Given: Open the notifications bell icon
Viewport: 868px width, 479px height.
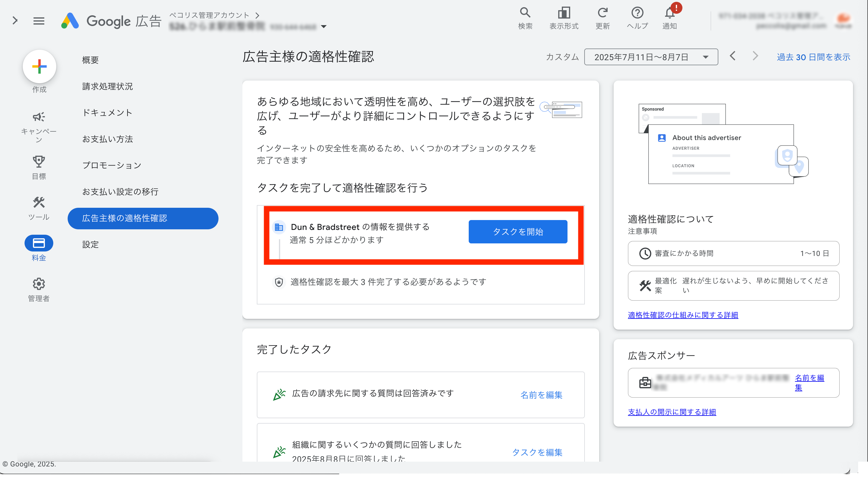Looking at the screenshot, I should pyautogui.click(x=669, y=13).
